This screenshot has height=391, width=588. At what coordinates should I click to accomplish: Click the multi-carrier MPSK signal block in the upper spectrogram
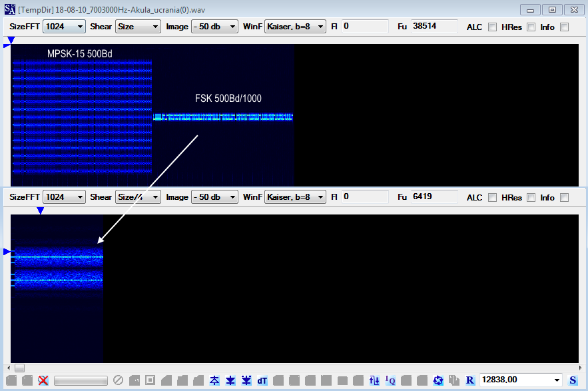point(82,117)
